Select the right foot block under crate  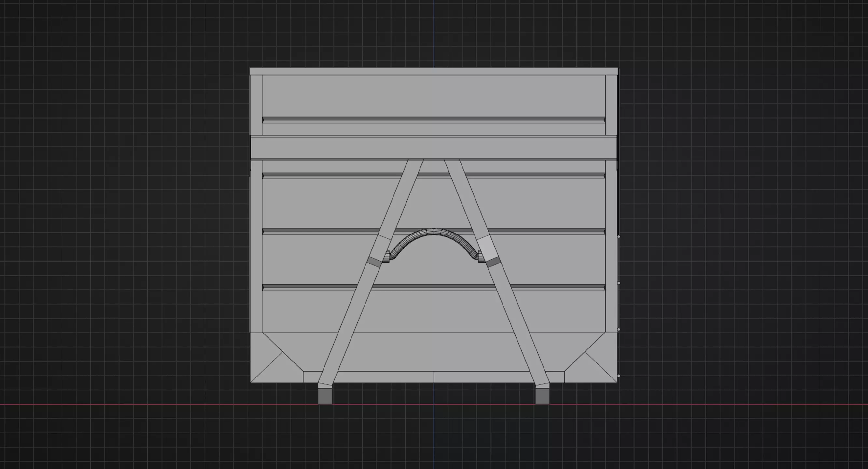543,396
